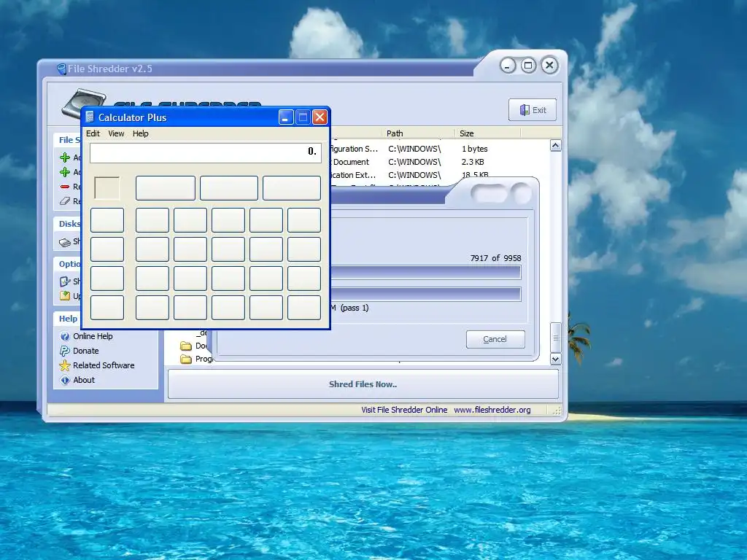
Task: Click the upper progress bar in dialog
Action: [x=425, y=273]
